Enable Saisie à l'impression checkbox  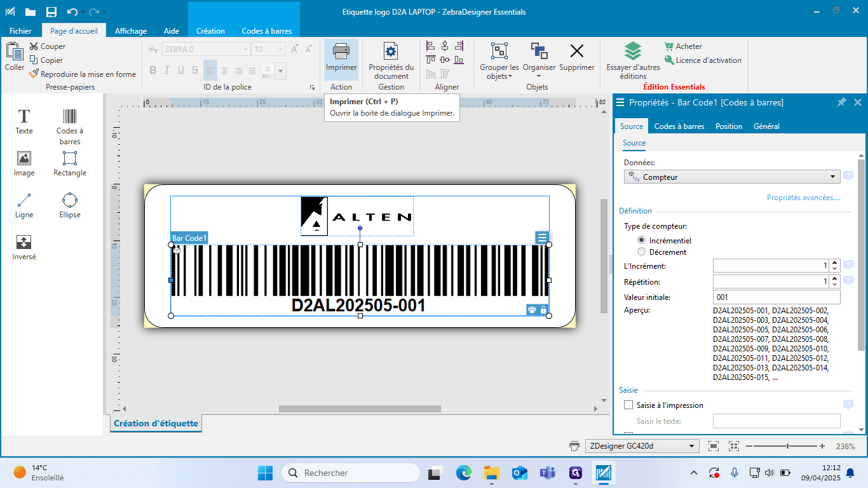click(x=628, y=405)
